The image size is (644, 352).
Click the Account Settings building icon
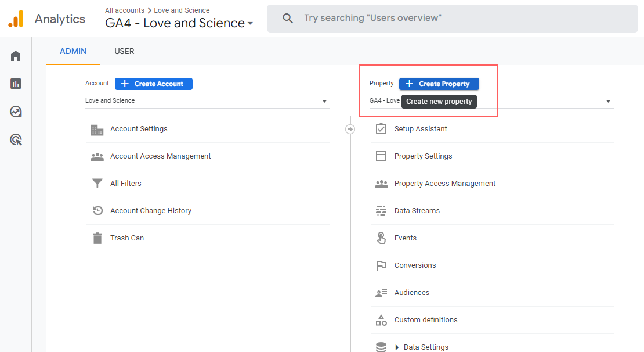pyautogui.click(x=97, y=130)
